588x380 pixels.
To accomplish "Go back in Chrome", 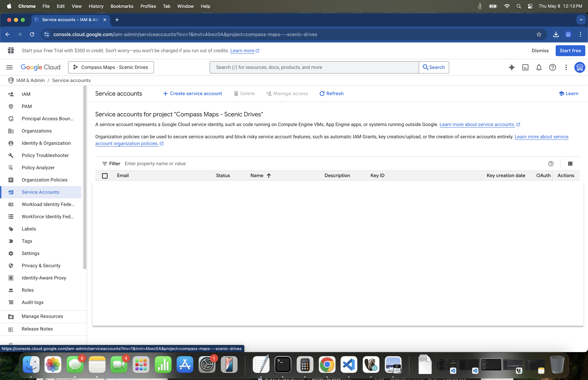I will point(8,34).
